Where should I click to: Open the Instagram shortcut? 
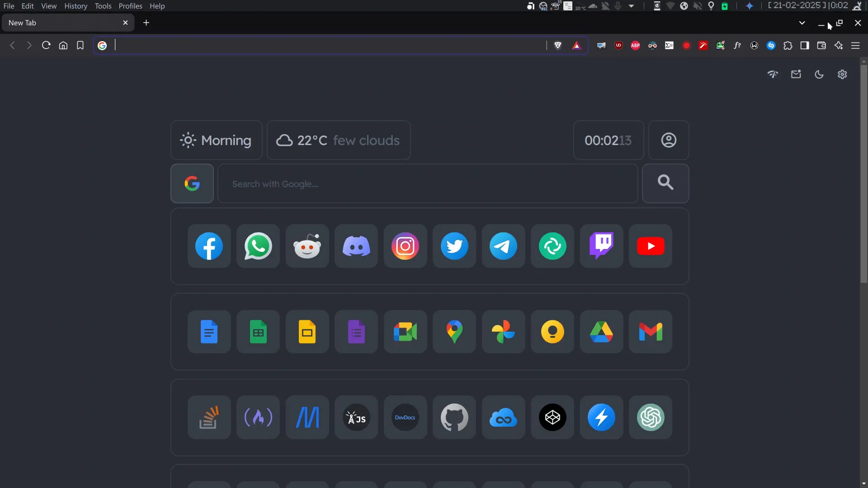[x=406, y=246]
